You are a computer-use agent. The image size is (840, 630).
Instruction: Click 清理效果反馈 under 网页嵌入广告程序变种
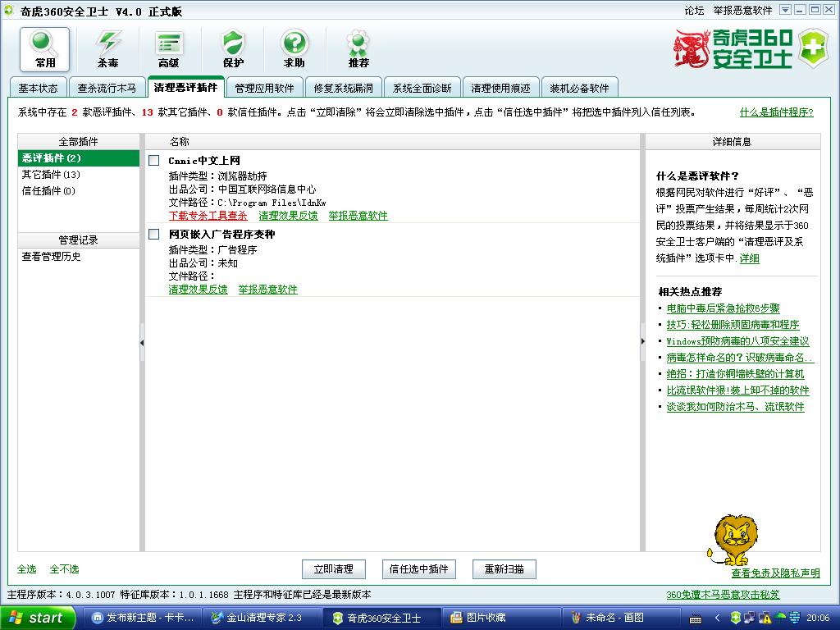pyautogui.click(x=199, y=290)
